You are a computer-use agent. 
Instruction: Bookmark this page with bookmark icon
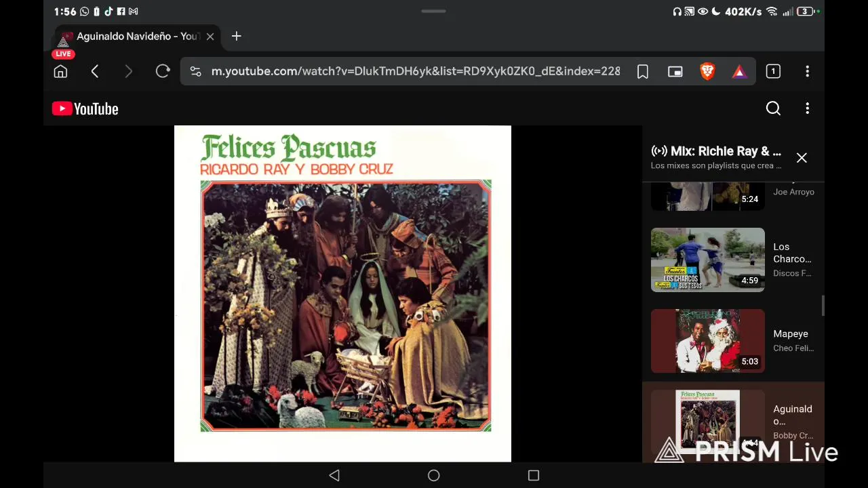point(643,71)
